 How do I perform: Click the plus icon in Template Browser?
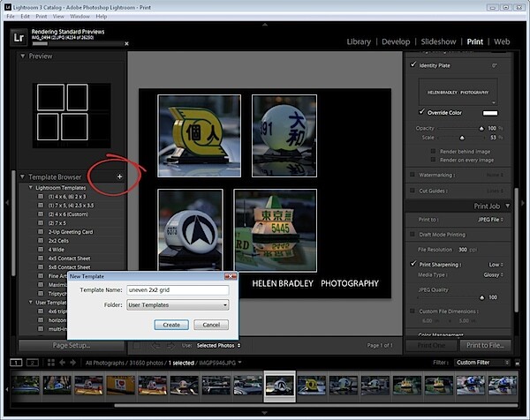119,176
